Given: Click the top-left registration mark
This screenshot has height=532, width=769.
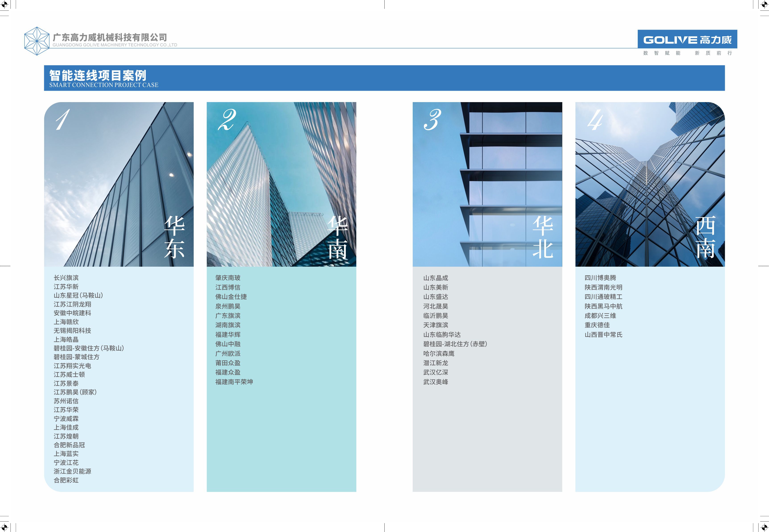Looking at the screenshot, I should click(x=4, y=5).
